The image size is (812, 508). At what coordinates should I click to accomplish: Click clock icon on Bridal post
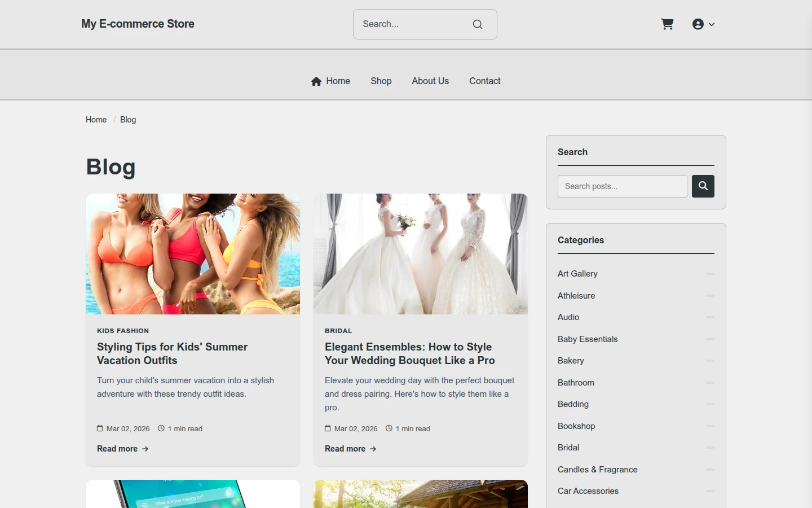coord(389,428)
